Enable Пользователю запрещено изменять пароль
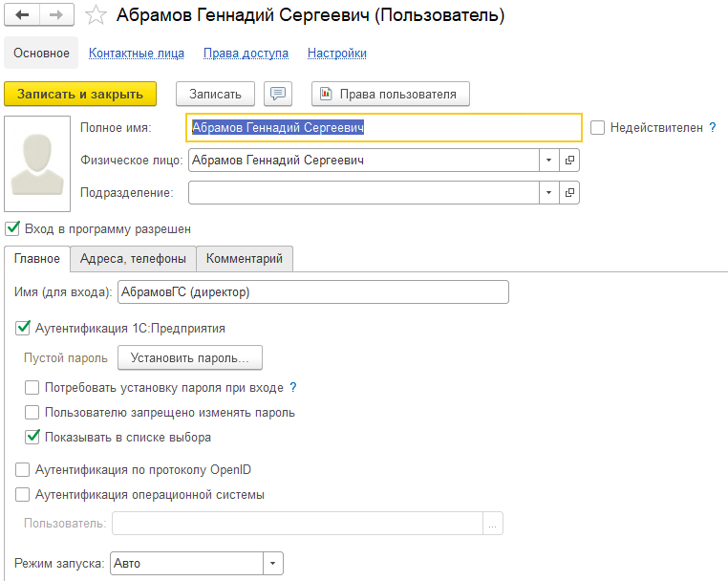The width and height of the screenshot is (728, 581). pyautogui.click(x=32, y=413)
